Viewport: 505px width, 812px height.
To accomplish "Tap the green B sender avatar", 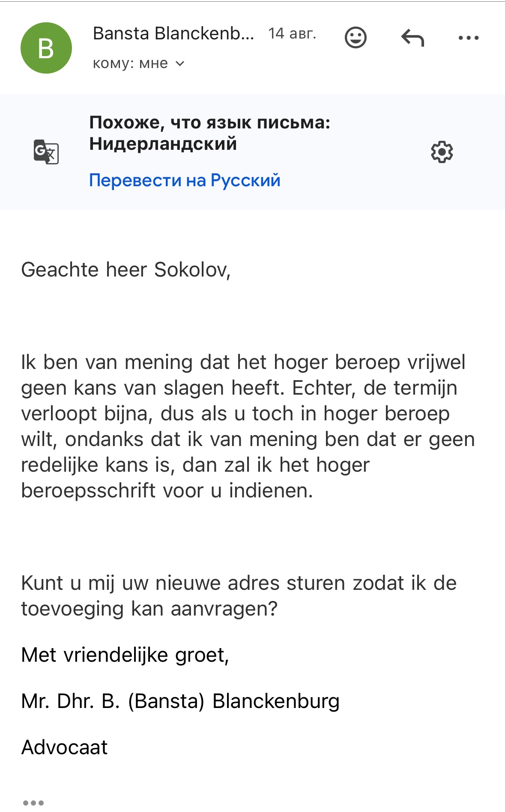I will [x=46, y=48].
